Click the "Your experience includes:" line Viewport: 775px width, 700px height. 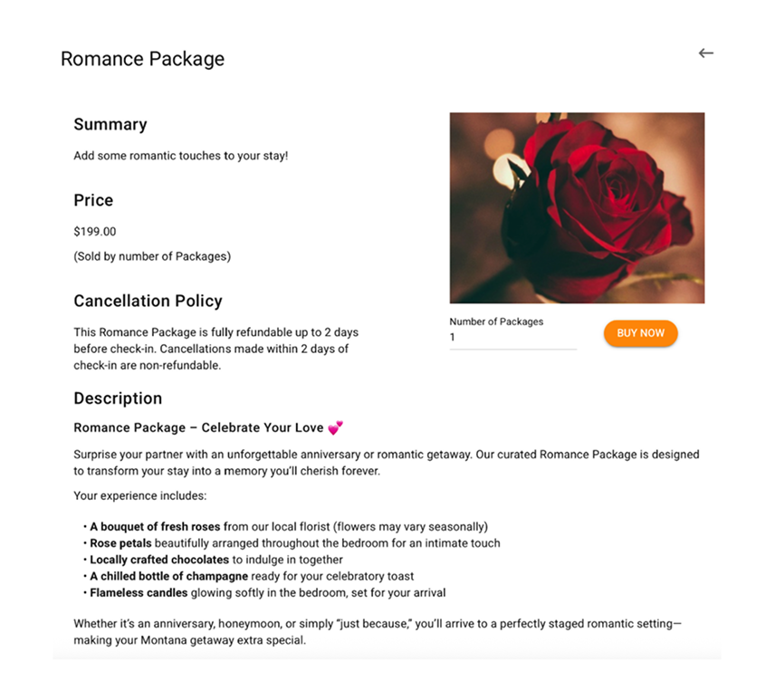point(139,496)
